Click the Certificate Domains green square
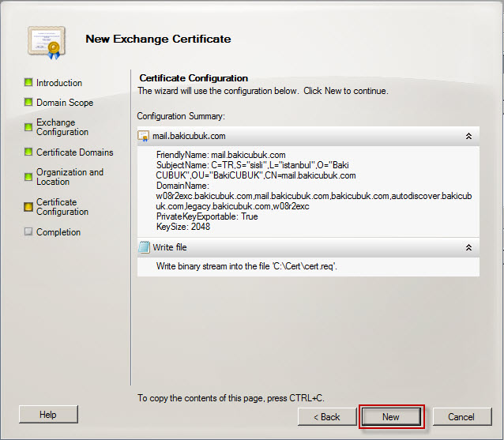 28,152
